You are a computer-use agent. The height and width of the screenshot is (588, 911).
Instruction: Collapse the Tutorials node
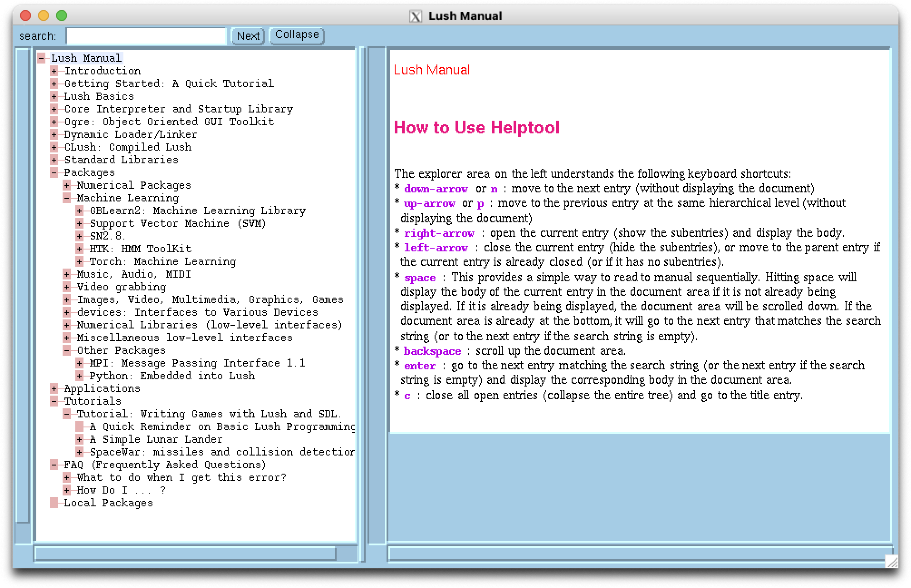(54, 401)
